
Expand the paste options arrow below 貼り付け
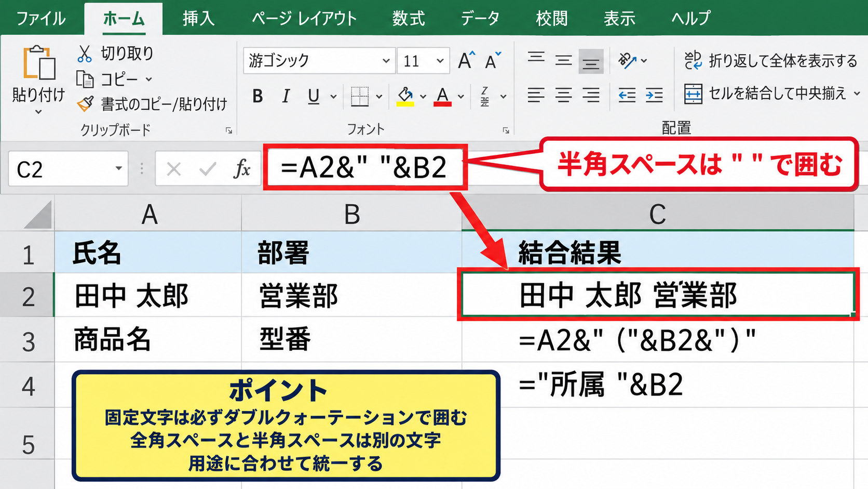point(38,112)
